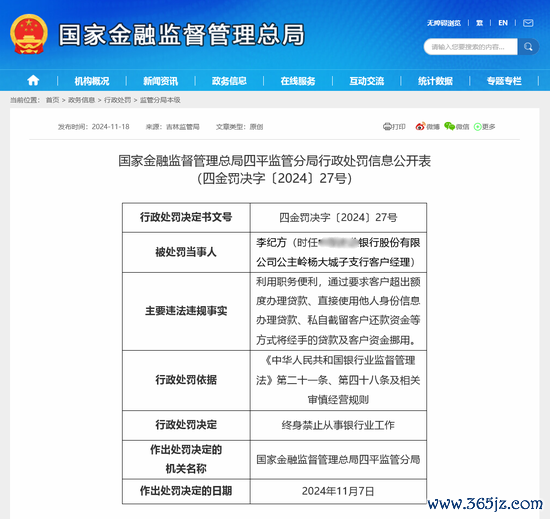Open the mail envelope icon
Screen dimensions: 550x519
[x=528, y=23]
